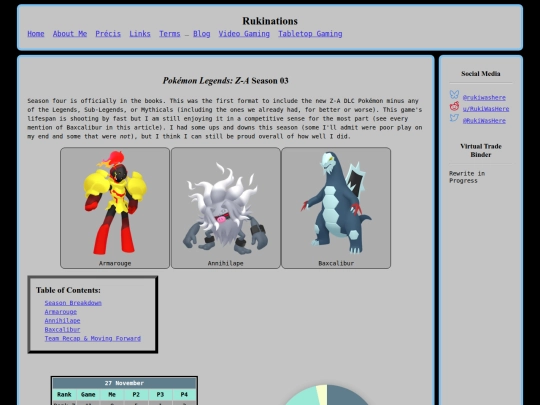Click the Bluesky butterfly icon
Screen dimensions: 540x405
click(454, 94)
